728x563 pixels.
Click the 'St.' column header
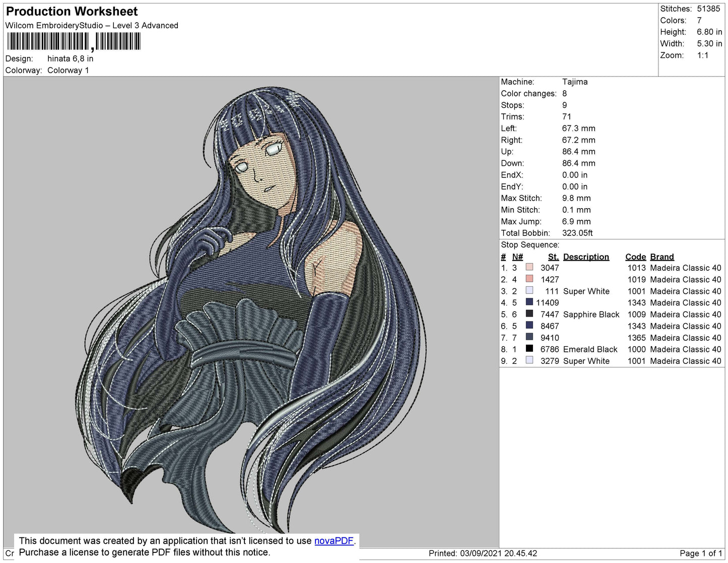tap(553, 257)
